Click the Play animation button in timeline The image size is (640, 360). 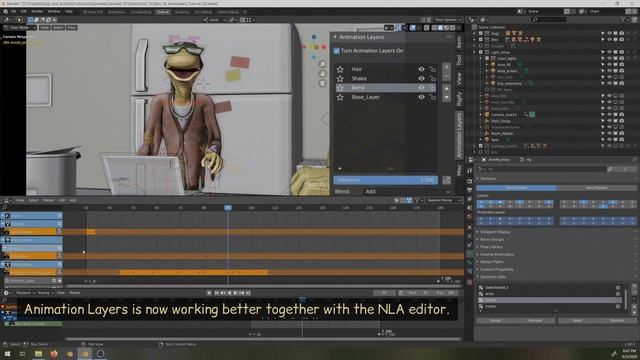[x=236, y=293]
